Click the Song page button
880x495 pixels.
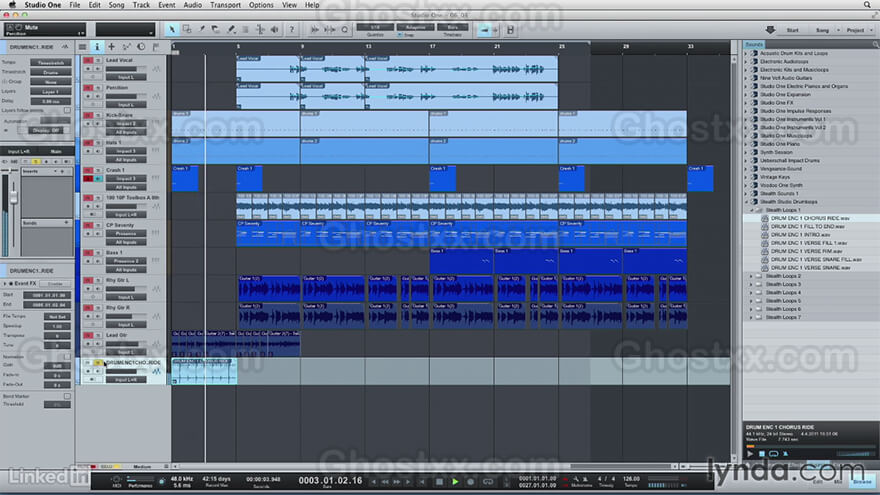[x=822, y=30]
